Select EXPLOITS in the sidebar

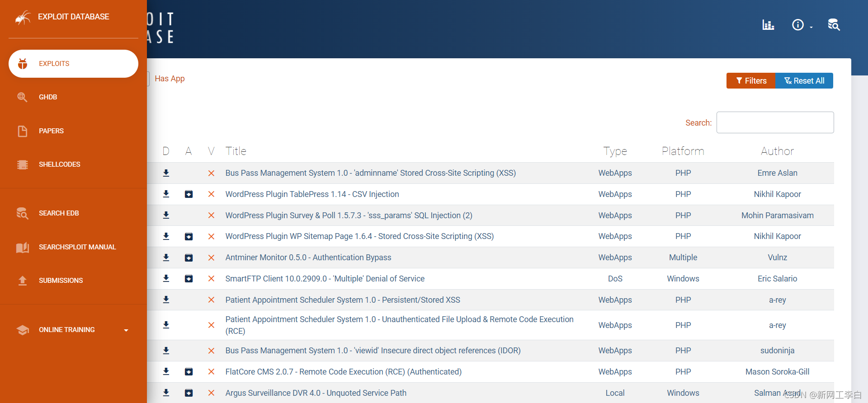click(73, 64)
